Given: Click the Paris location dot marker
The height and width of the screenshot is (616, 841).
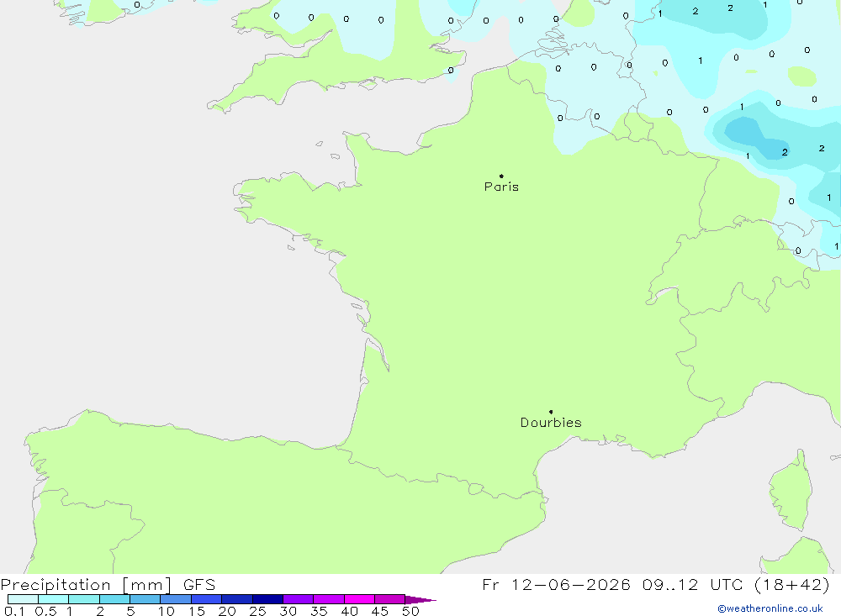Looking at the screenshot, I should point(501,176).
